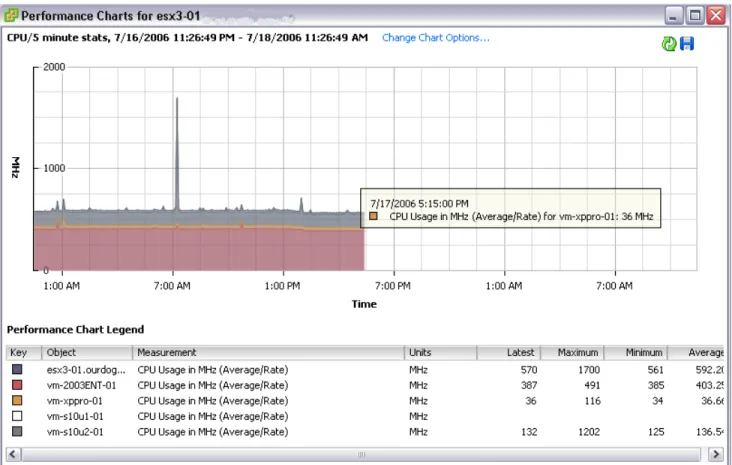Click the gray key for vm-s10u2-01
Viewport: 732px width, 465px height.
click(x=17, y=431)
